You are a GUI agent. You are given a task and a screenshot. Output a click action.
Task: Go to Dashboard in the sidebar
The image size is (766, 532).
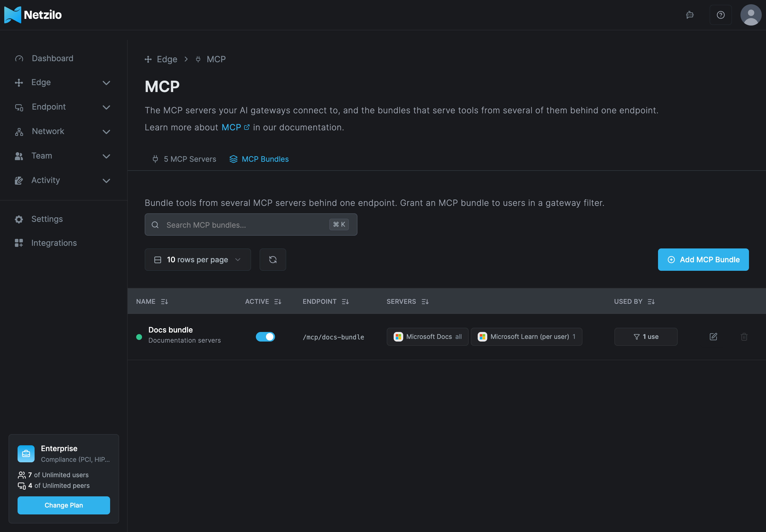[x=52, y=58]
